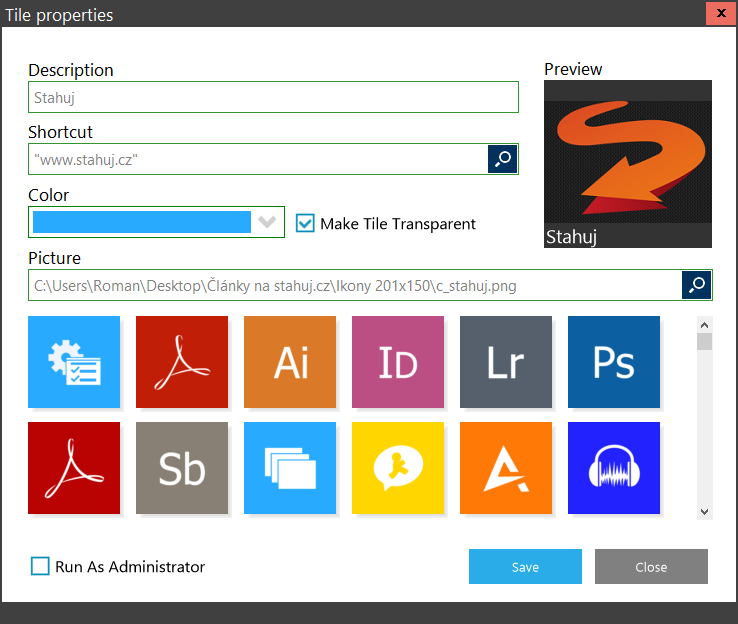Close the Tile properties window with X
Image resolution: width=738 pixels, height=624 pixels.
[x=721, y=13]
